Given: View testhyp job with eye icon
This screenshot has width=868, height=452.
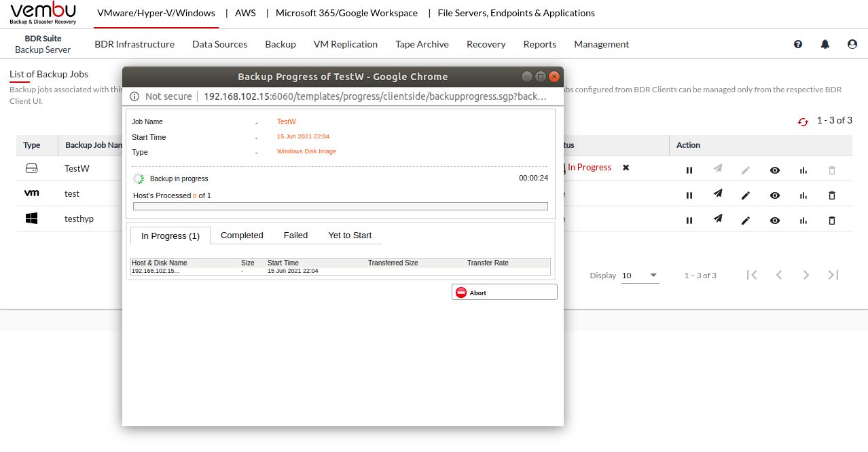Looking at the screenshot, I should 775,221.
